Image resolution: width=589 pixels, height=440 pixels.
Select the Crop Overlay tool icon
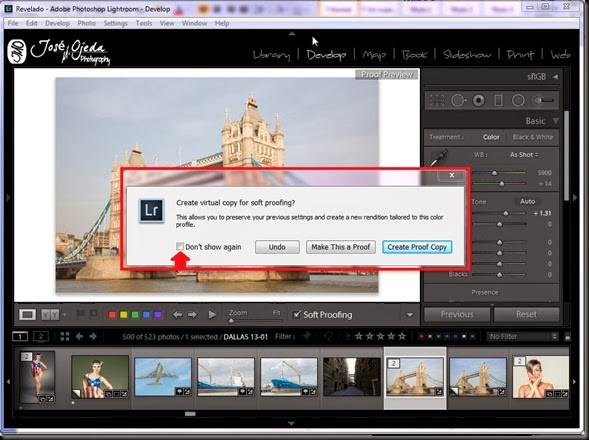(x=437, y=101)
